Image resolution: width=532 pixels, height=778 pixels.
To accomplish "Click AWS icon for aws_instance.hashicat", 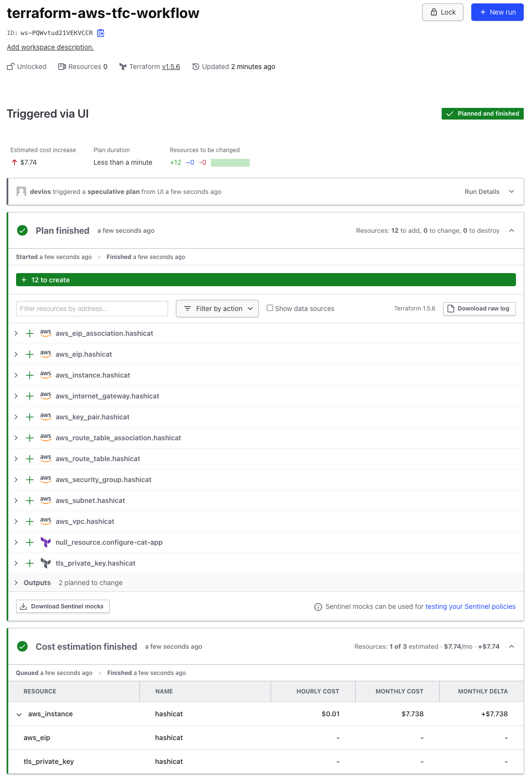I will click(46, 375).
